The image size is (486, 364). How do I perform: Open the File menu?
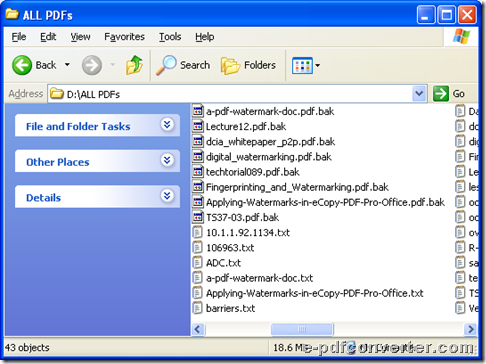[19, 37]
